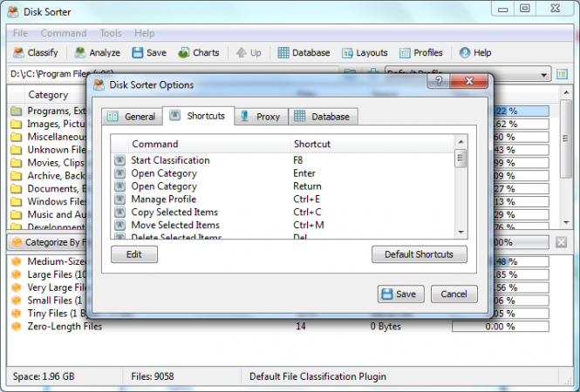This screenshot has height=392, width=580.
Task: Select the Shortcuts tab
Action: point(198,116)
